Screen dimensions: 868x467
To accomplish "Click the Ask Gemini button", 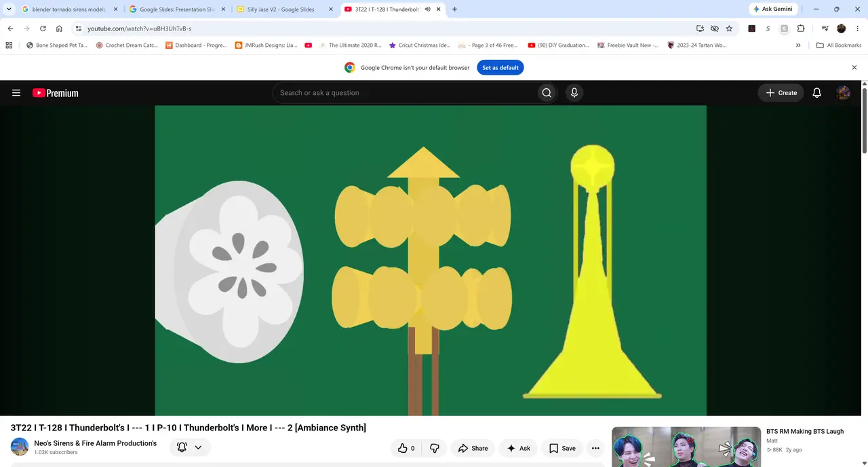I will click(772, 10).
